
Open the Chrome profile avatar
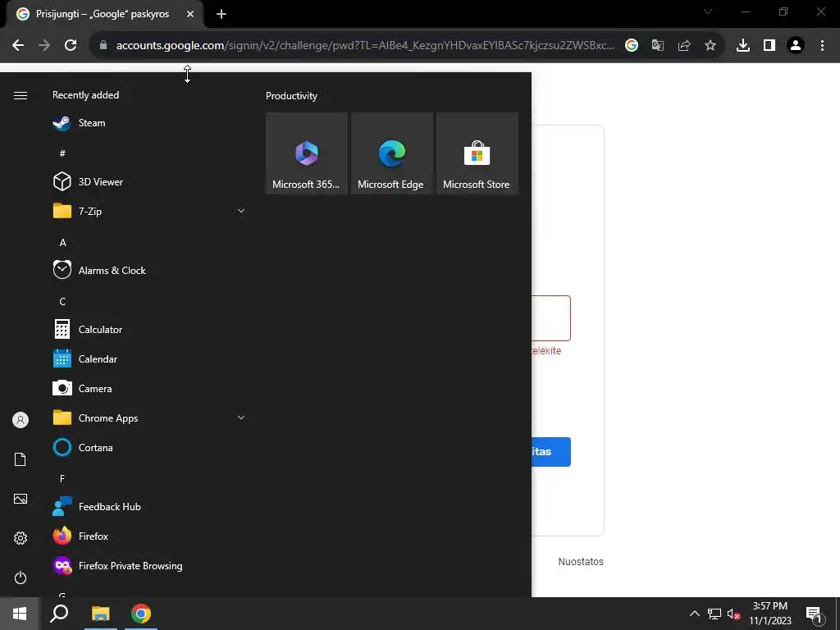pos(796,46)
